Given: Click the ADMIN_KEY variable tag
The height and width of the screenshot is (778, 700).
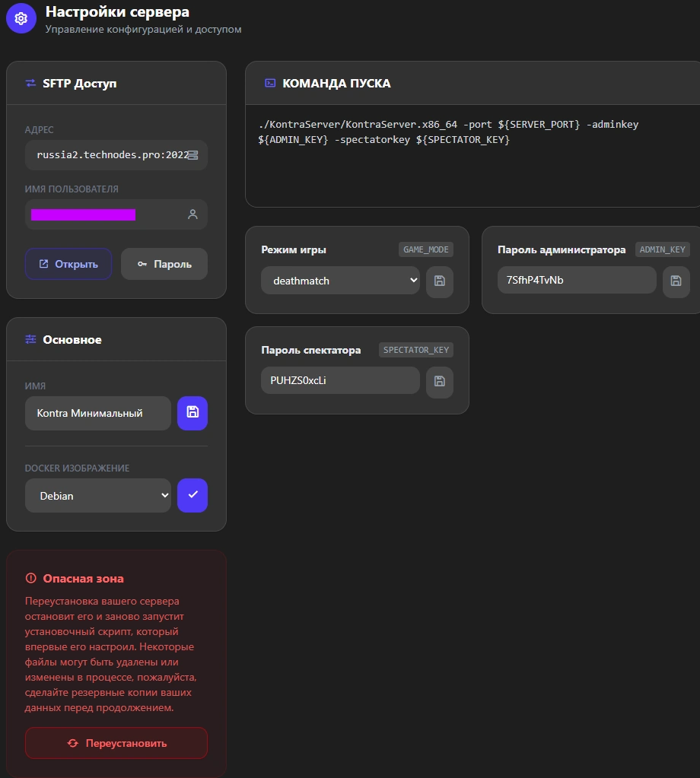Looking at the screenshot, I should tap(662, 249).
